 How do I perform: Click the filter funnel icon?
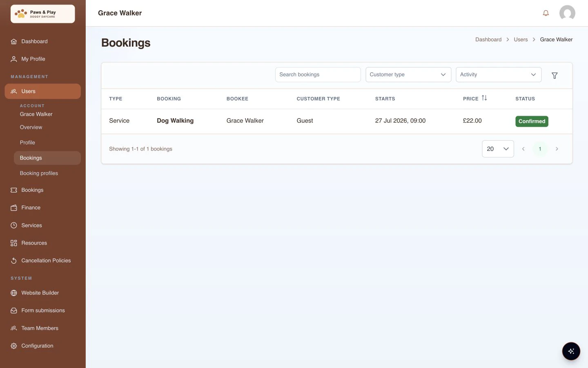click(555, 75)
